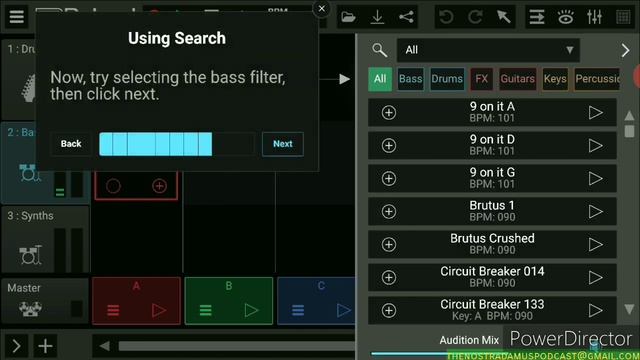Image resolution: width=640 pixels, height=360 pixels.
Task: Click the horizontal timeline scrollbar
Action: [x=237, y=346]
